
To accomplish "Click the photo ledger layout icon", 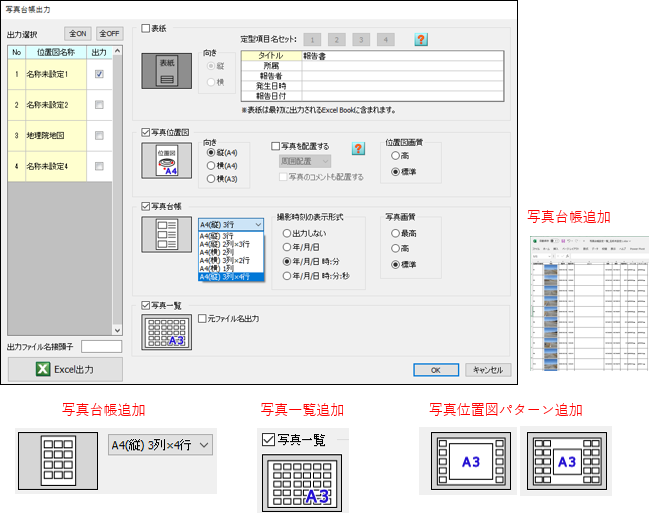I will pyautogui.click(x=167, y=235).
